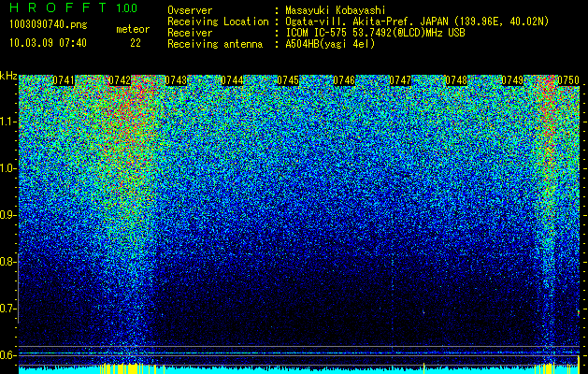
Task: Click the 0750 time marker
Action: (568, 80)
